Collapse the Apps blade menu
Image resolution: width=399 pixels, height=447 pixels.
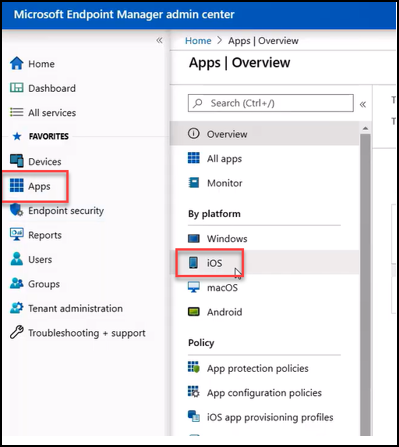363,105
